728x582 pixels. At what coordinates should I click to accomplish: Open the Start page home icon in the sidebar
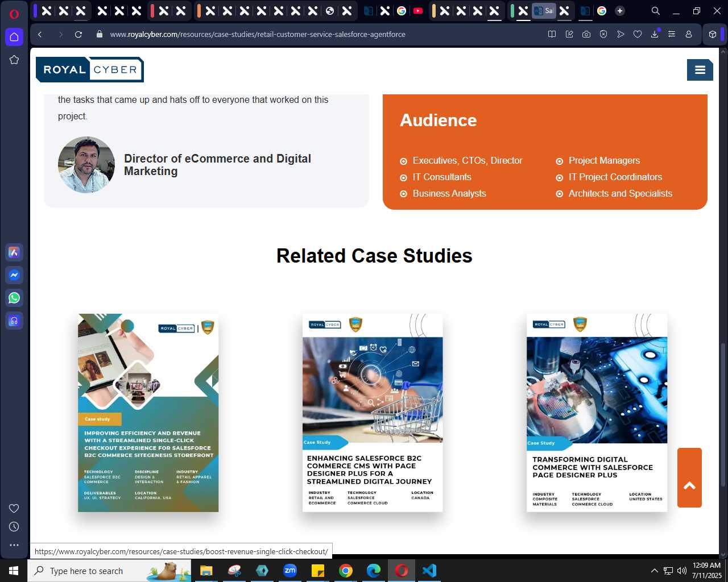coord(14,37)
